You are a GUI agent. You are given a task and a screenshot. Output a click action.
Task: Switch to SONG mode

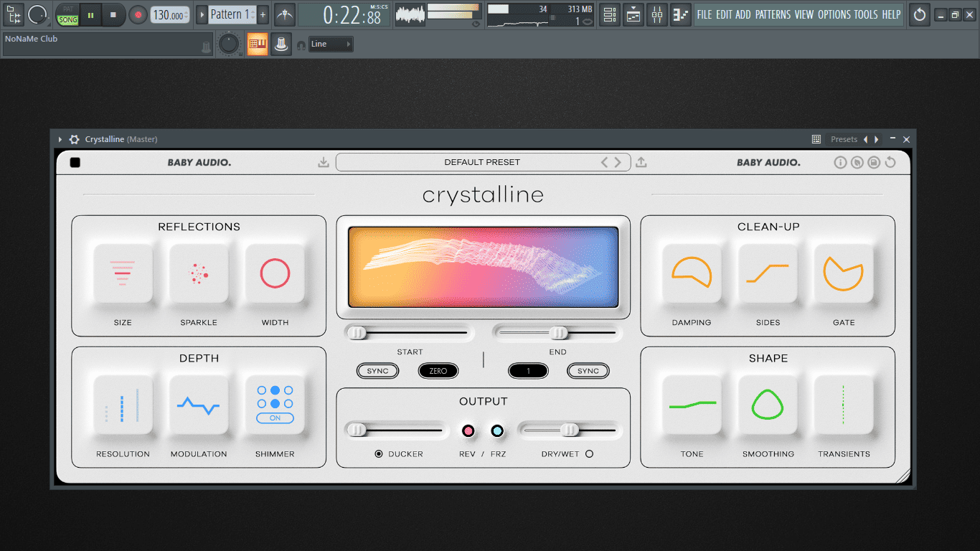68,19
